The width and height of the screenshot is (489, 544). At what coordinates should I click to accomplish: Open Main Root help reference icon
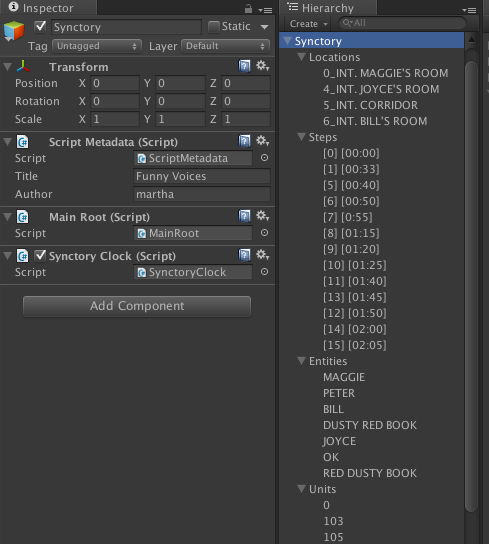point(244,216)
